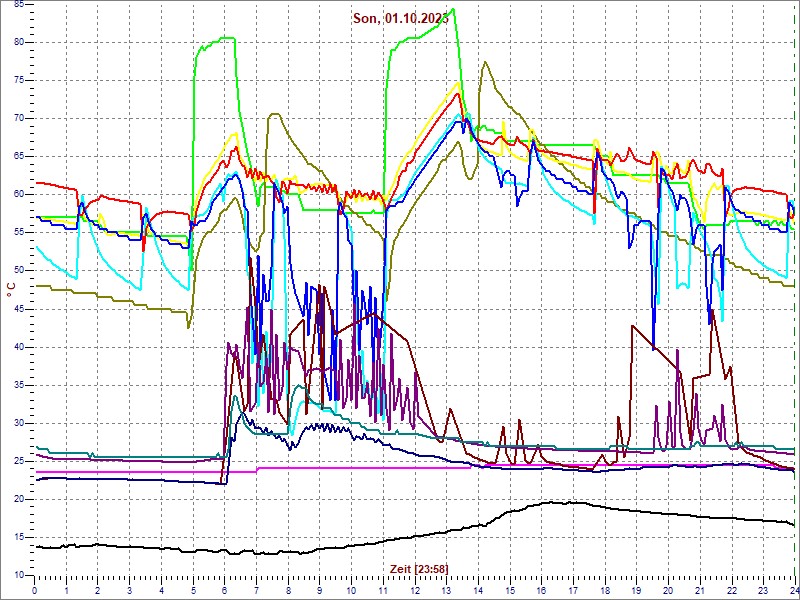The image size is (800, 600).
Task: Click hour 1 on the time axis
Action: (66, 590)
